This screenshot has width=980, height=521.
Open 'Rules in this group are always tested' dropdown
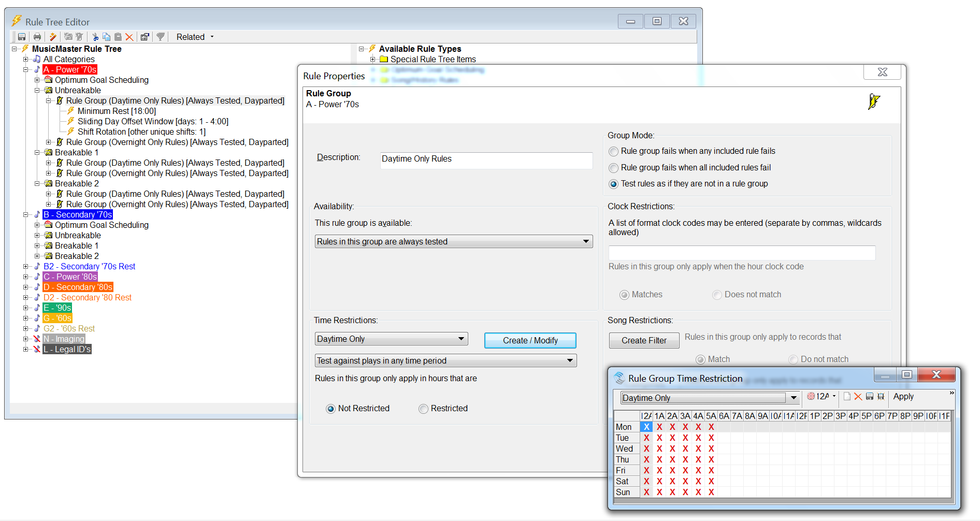[453, 241]
